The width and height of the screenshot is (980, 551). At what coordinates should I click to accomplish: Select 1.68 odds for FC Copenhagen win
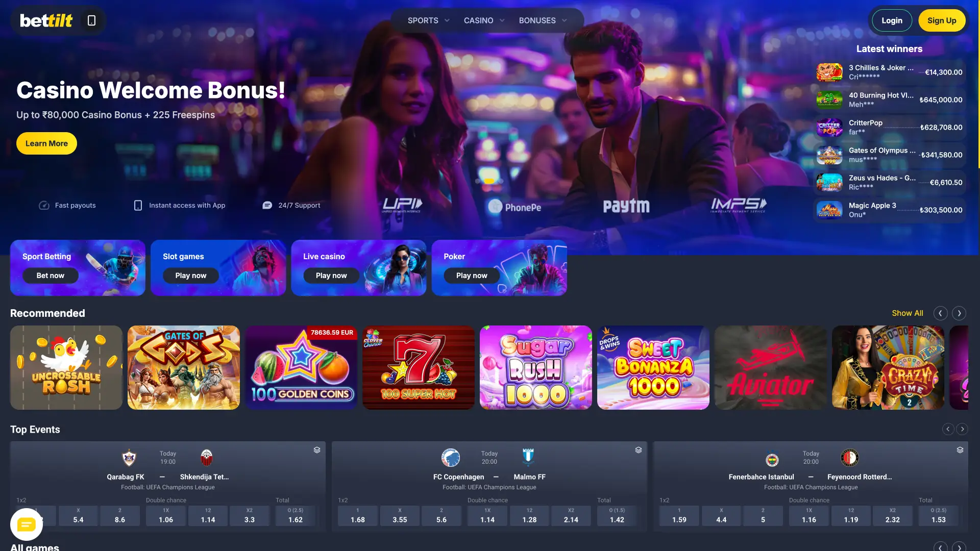coord(358,516)
